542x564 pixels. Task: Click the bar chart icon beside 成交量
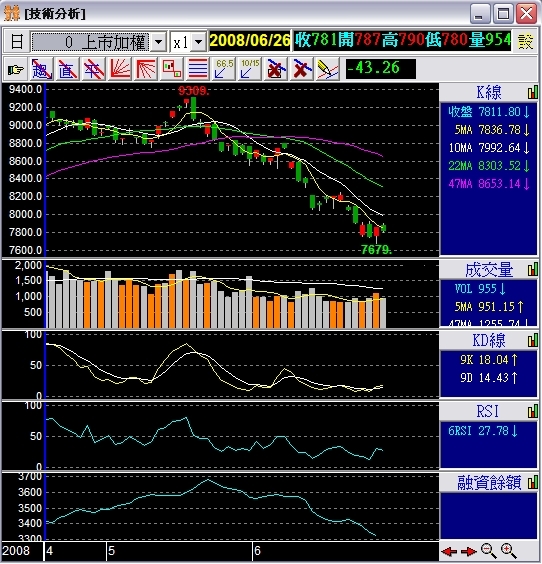point(533,269)
